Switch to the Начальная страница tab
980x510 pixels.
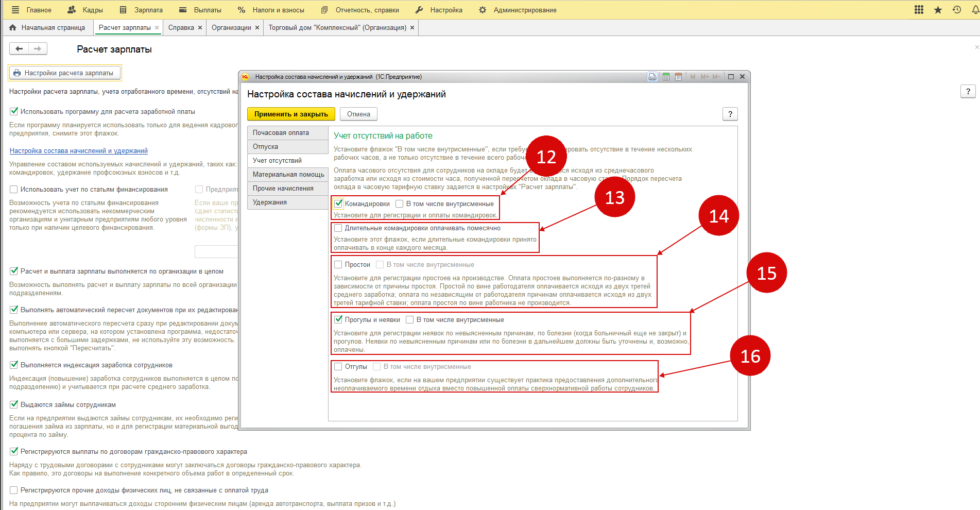(47, 28)
